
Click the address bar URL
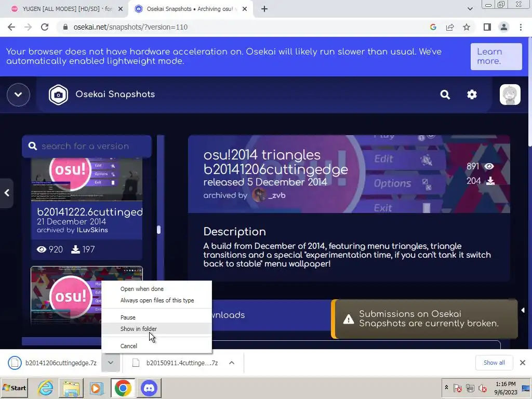click(130, 27)
